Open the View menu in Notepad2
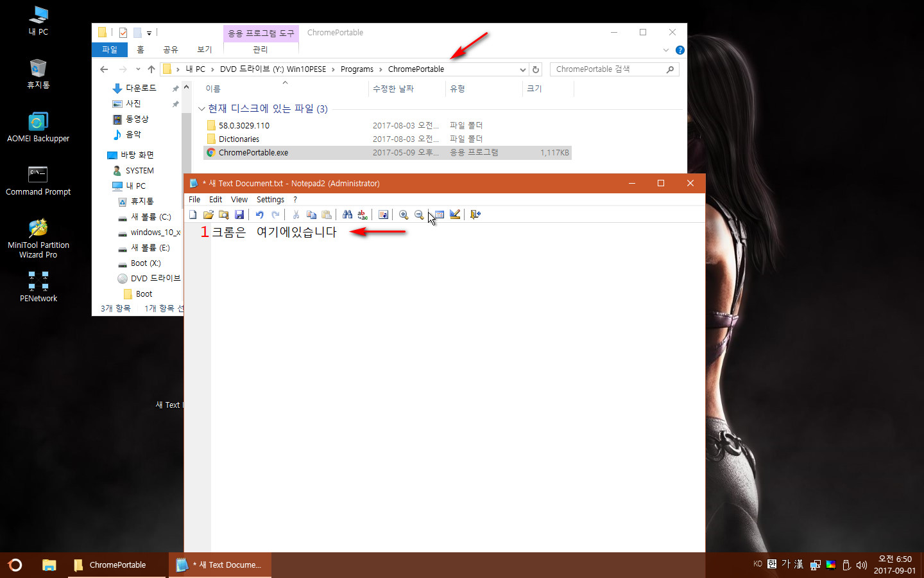 tap(239, 200)
